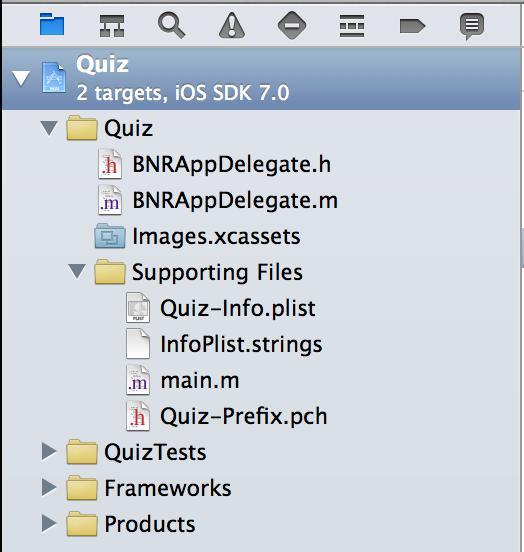Open main.m source file
The image size is (524, 552).
point(182,380)
